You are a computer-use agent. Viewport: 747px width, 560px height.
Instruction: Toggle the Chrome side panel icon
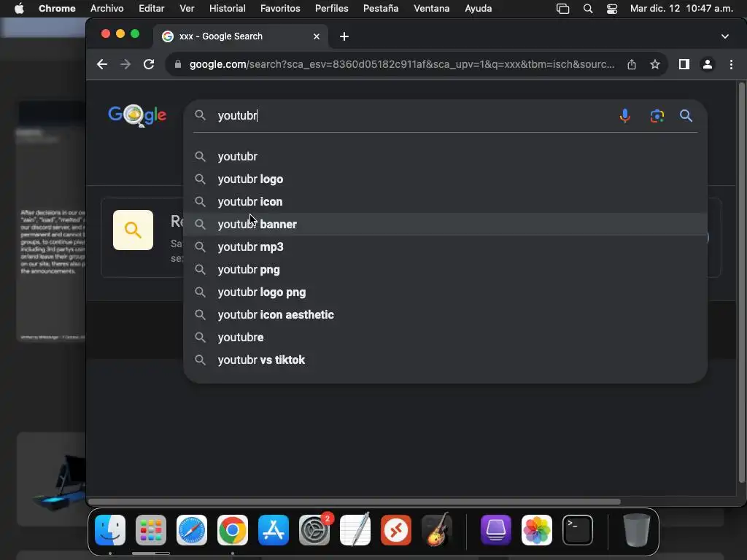pyautogui.click(x=684, y=64)
